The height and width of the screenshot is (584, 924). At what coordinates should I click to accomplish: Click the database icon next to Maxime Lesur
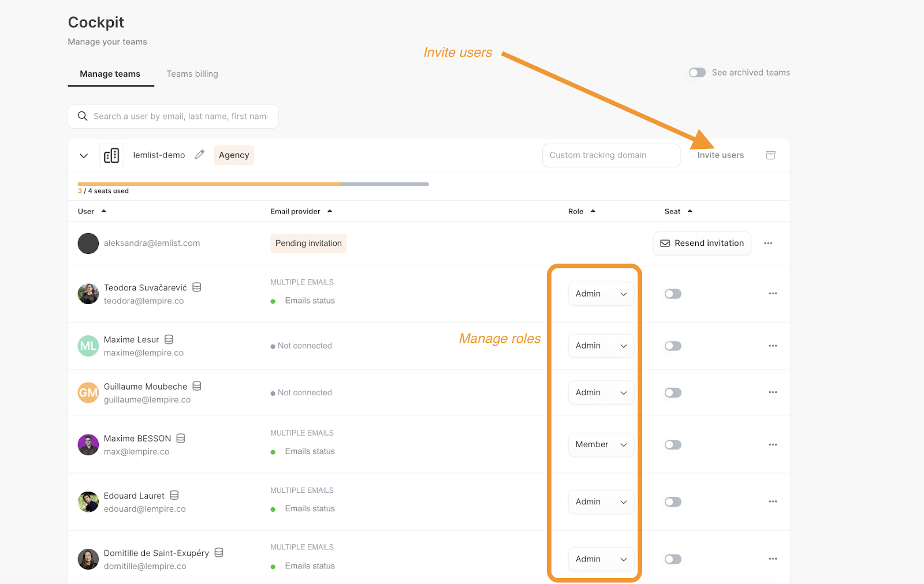tap(169, 339)
